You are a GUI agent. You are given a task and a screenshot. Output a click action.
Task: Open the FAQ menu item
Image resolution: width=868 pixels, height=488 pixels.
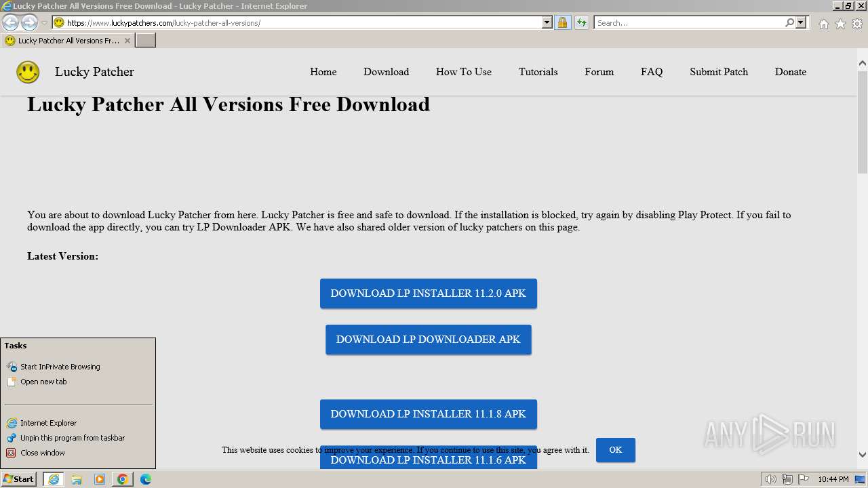652,72
